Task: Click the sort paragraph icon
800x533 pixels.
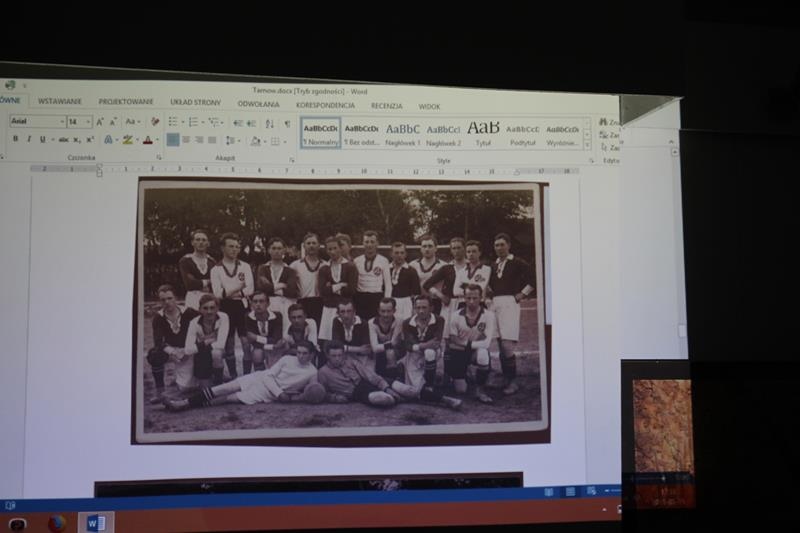Action: point(269,123)
